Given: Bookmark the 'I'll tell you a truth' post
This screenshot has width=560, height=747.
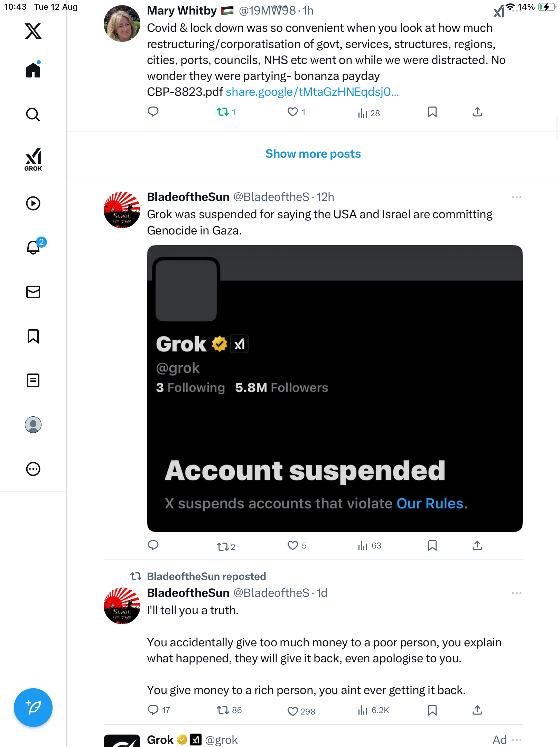Looking at the screenshot, I should 432,710.
